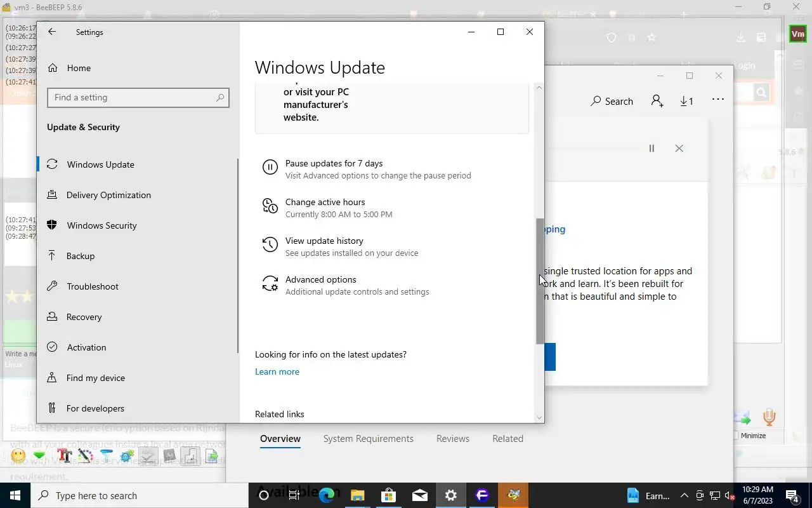Viewport: 812px width, 508px height.
Task: Switch to System Requirements tab
Action: [x=368, y=439]
